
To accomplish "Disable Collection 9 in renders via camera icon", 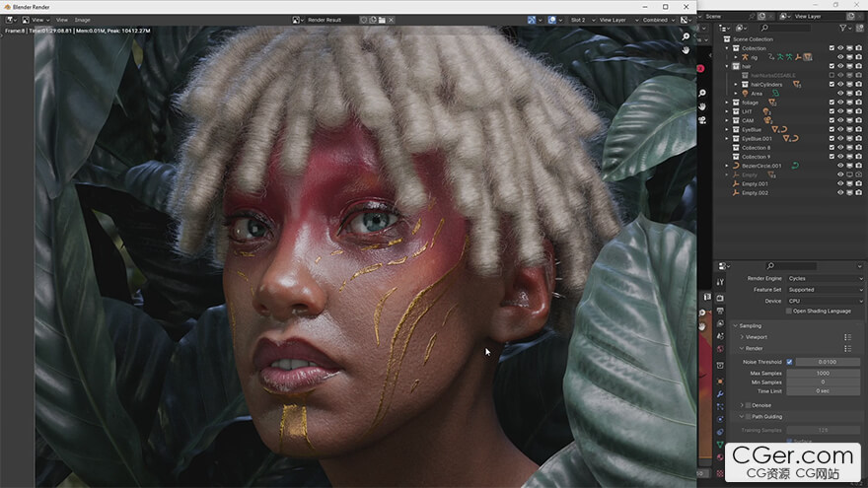I will point(858,157).
